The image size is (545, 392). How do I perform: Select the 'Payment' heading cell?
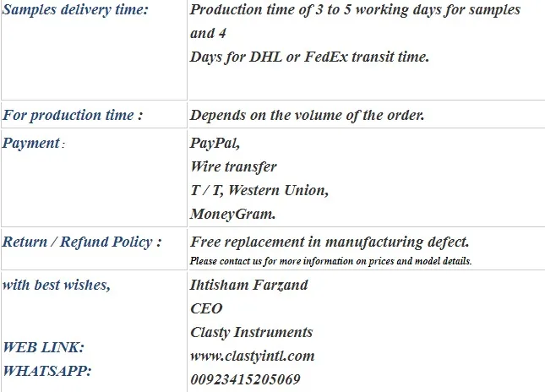tap(94, 178)
